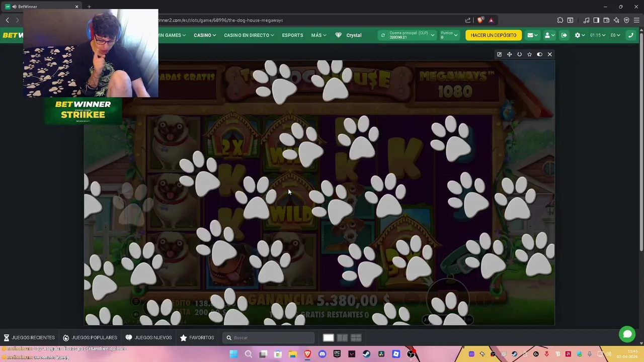Open the Crystal loyalty link

pyautogui.click(x=348, y=35)
